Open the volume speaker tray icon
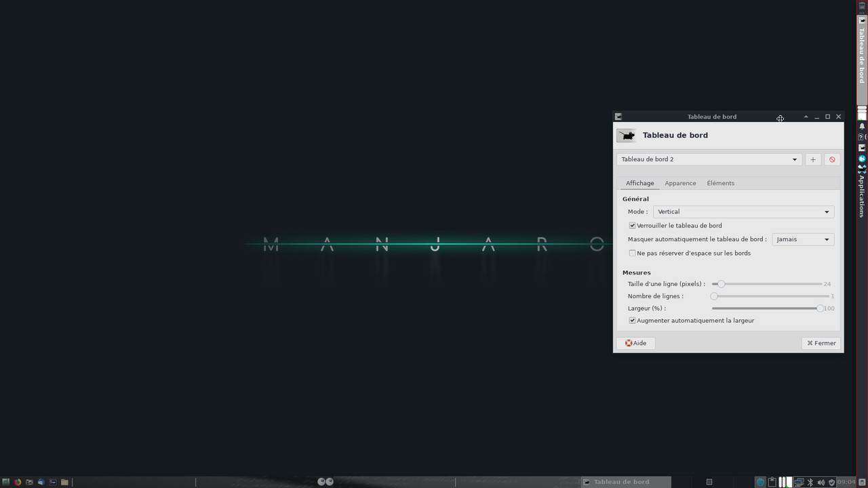 (x=821, y=482)
